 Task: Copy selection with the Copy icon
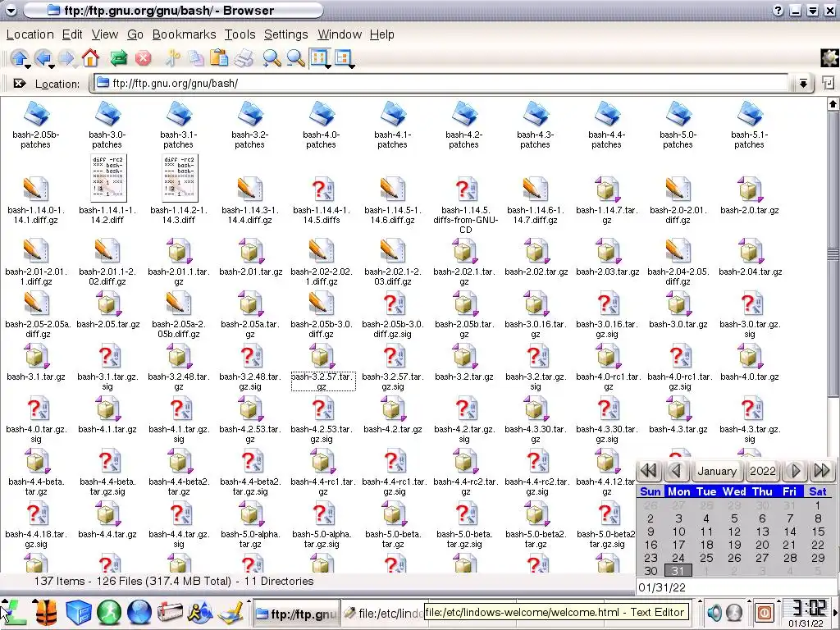(195, 58)
